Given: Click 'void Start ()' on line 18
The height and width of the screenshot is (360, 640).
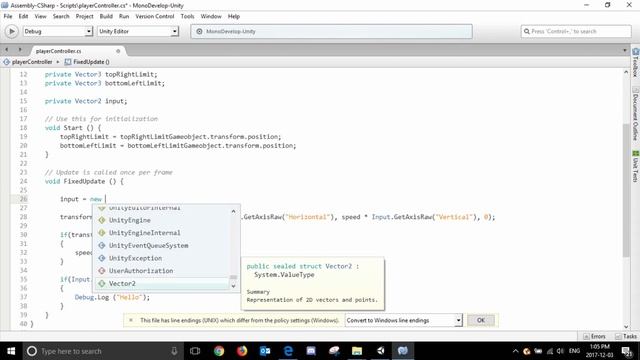Looking at the screenshot, I should 69,128.
